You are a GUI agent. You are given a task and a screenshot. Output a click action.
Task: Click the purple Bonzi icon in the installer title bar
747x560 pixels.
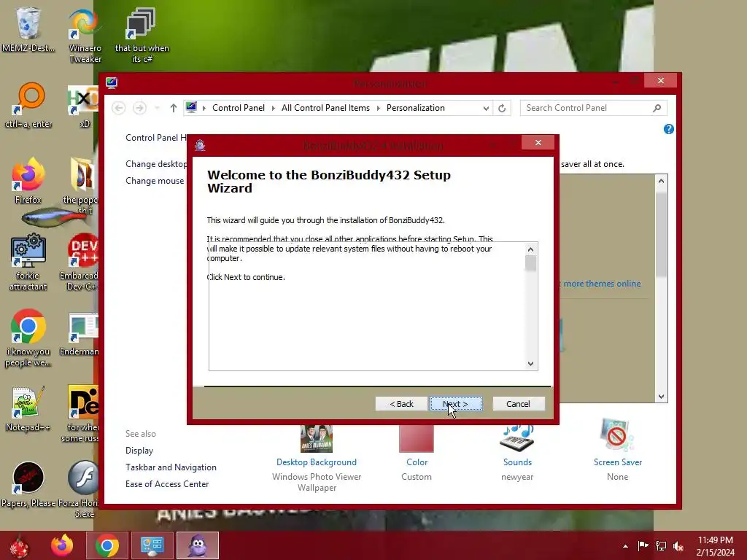coord(200,145)
